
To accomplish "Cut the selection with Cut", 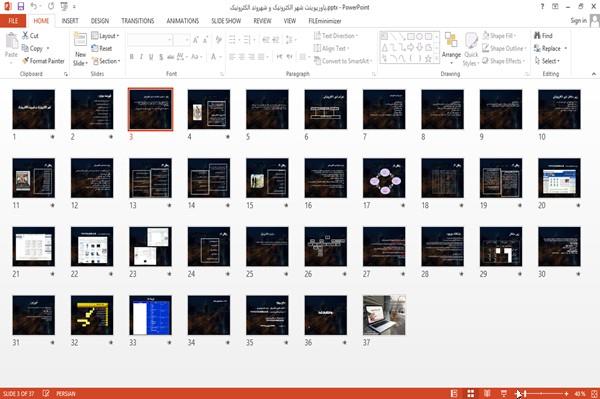I will (x=30, y=36).
